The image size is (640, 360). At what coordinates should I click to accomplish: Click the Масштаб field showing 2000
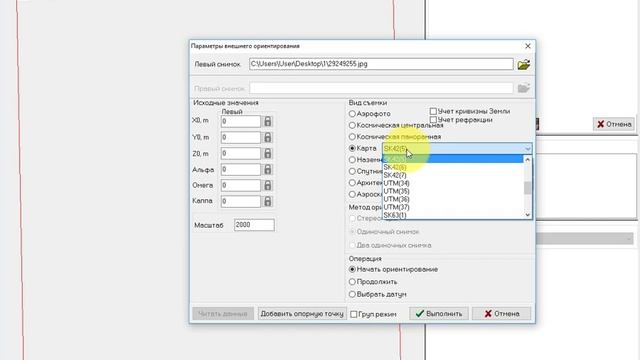point(254,225)
